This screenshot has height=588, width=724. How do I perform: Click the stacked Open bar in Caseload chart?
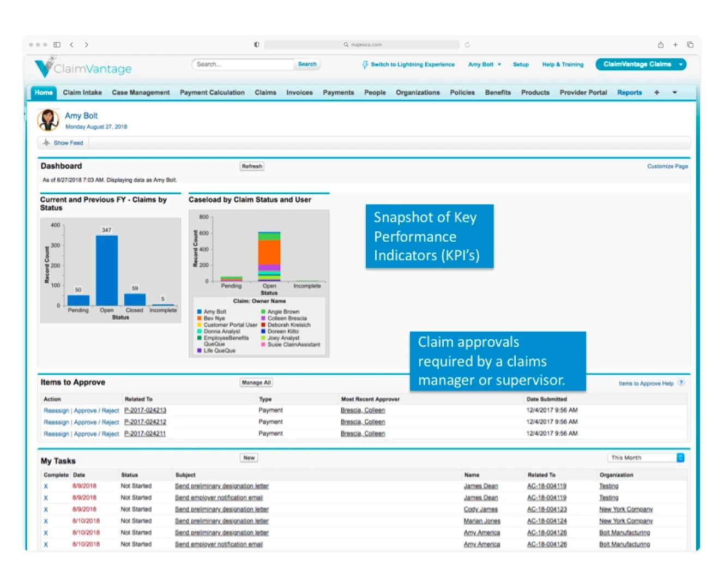pos(269,256)
